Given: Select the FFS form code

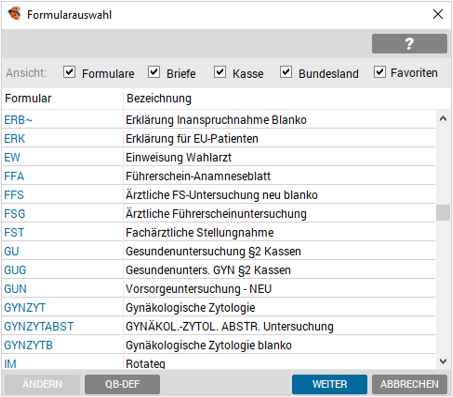Looking at the screenshot, I should 14,195.
